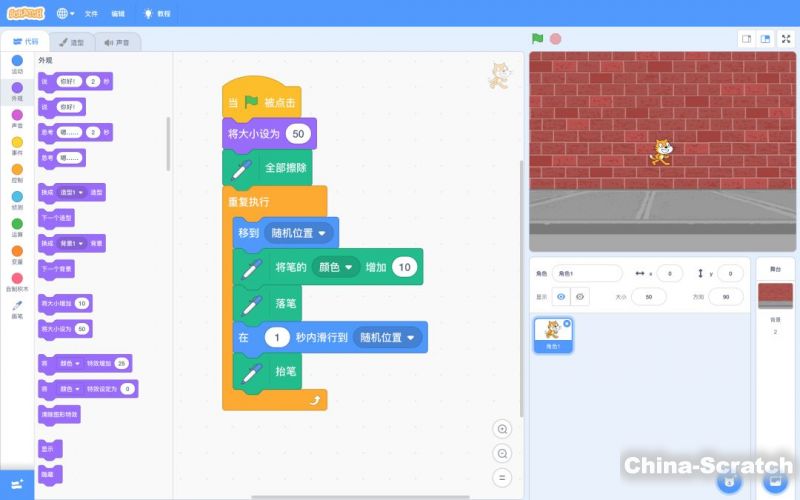Click the green flag to start
Viewport: 800px width, 500px height.
pos(538,39)
